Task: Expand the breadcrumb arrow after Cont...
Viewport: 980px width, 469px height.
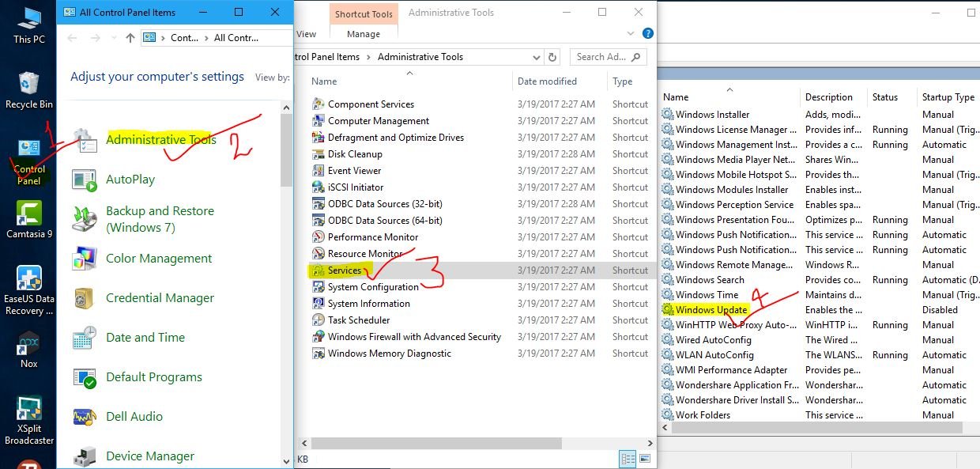Action: [x=207, y=38]
